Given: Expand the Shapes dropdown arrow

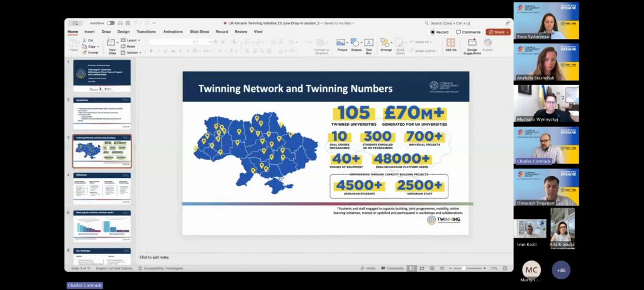Looking at the screenshot, I should coord(361,42).
